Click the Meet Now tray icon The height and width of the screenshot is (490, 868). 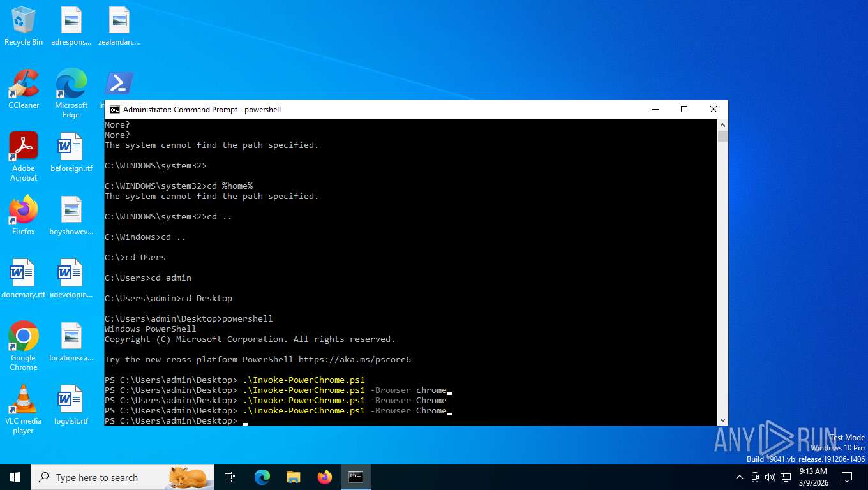(755, 477)
